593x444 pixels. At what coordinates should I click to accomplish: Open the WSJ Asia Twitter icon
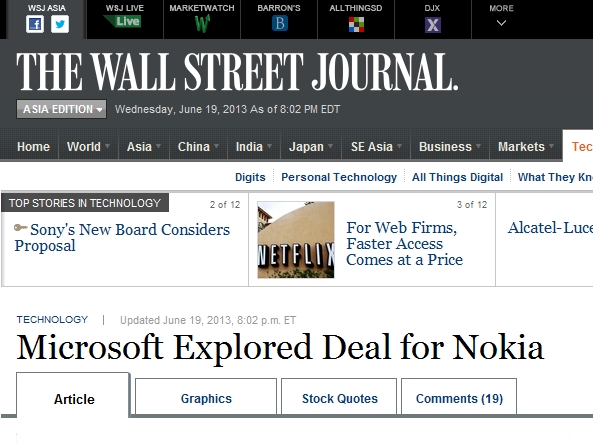pyautogui.click(x=60, y=25)
